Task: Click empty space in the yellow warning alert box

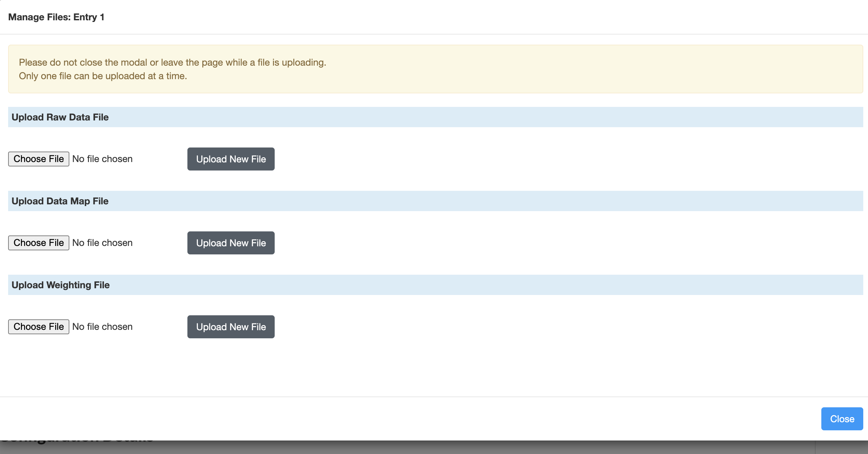Action: tap(575, 69)
